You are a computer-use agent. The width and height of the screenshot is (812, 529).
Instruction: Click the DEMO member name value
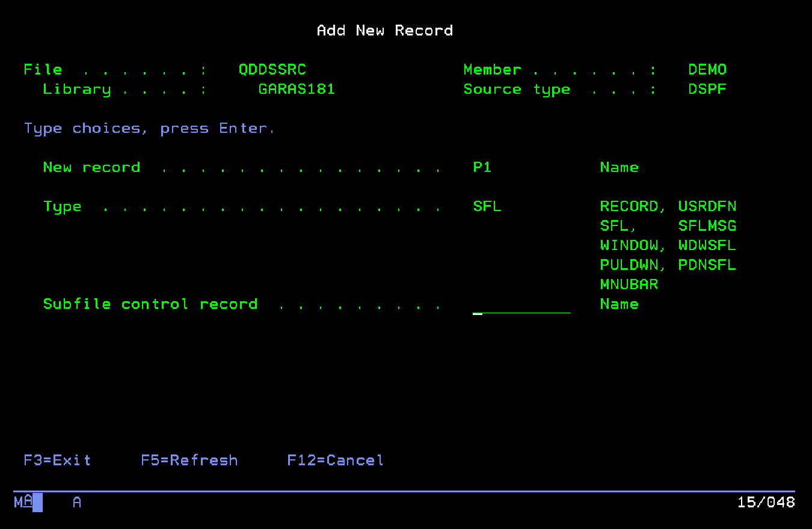707,70
